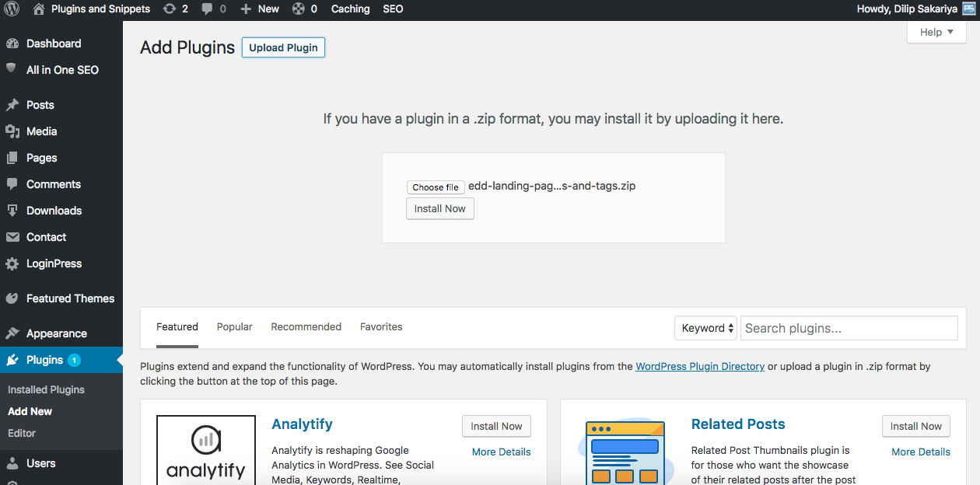
Task: Click the user avatar beside Dilip Sakariya
Action: click(x=968, y=9)
